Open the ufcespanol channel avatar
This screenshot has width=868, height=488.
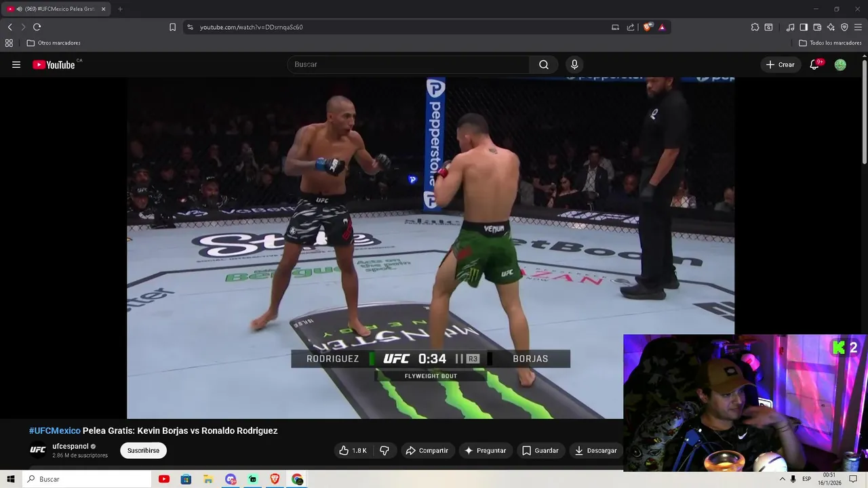tap(38, 450)
